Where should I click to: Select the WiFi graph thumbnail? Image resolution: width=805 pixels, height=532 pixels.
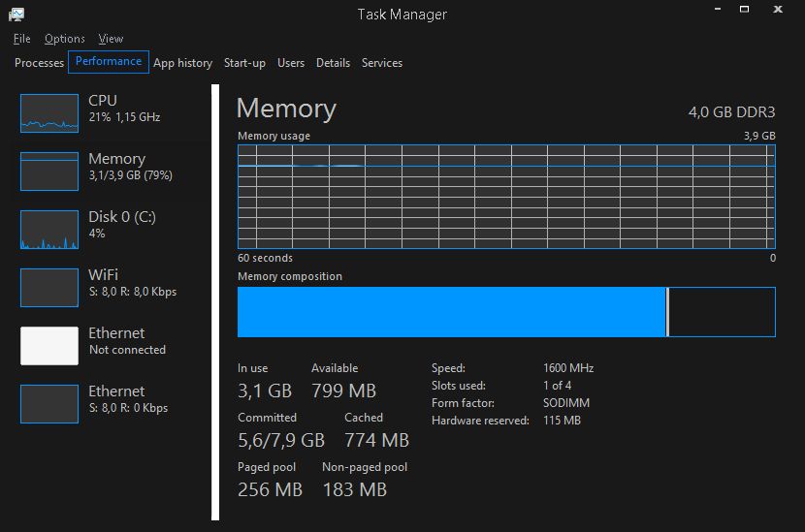(x=49, y=288)
